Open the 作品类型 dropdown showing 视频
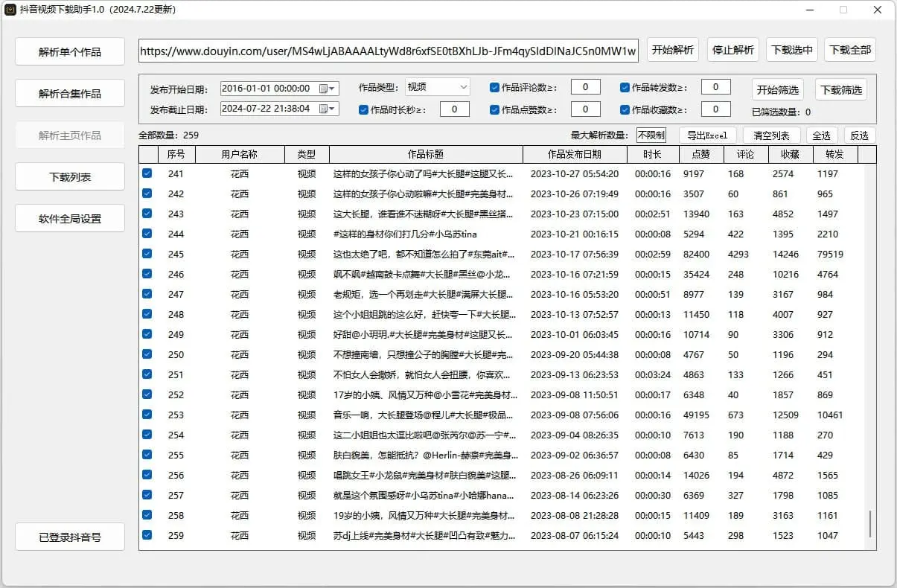 438,86
